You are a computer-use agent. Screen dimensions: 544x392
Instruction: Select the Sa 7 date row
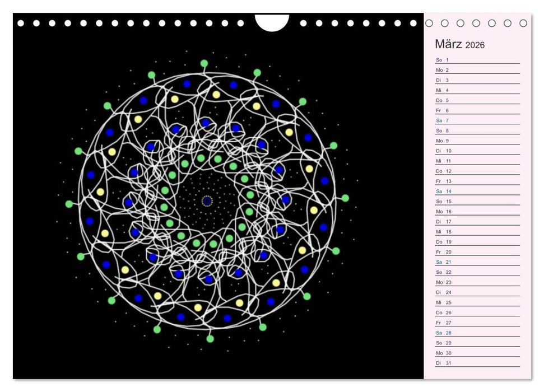tap(443, 120)
